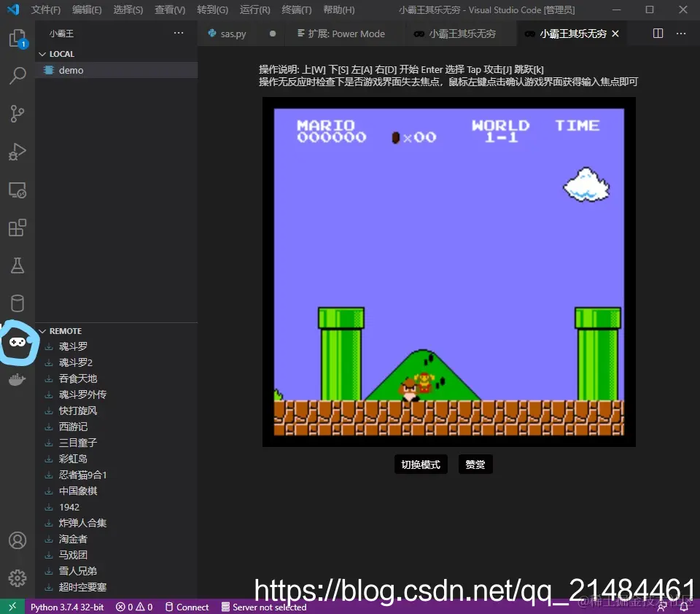Open the gamepad 小霸王 view icon
Screen dimensions: 700x614
17,342
